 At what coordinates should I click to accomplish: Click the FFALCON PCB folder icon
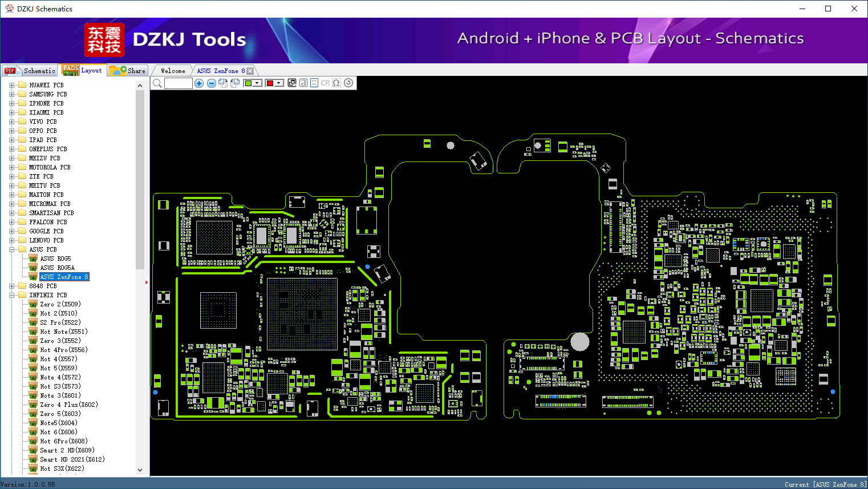(22, 222)
